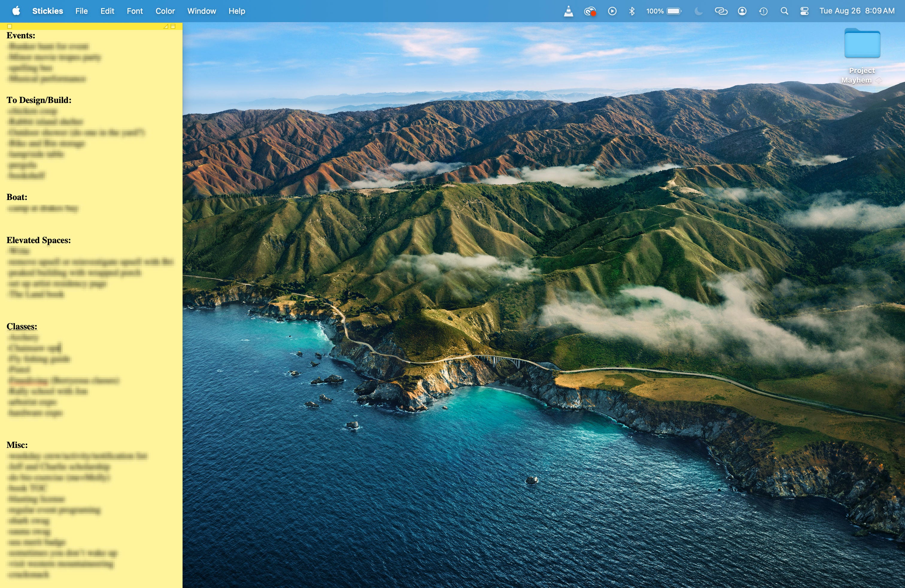Screen dimensions: 905x588
Task: Click the sticky note close box
Action: (10, 26)
